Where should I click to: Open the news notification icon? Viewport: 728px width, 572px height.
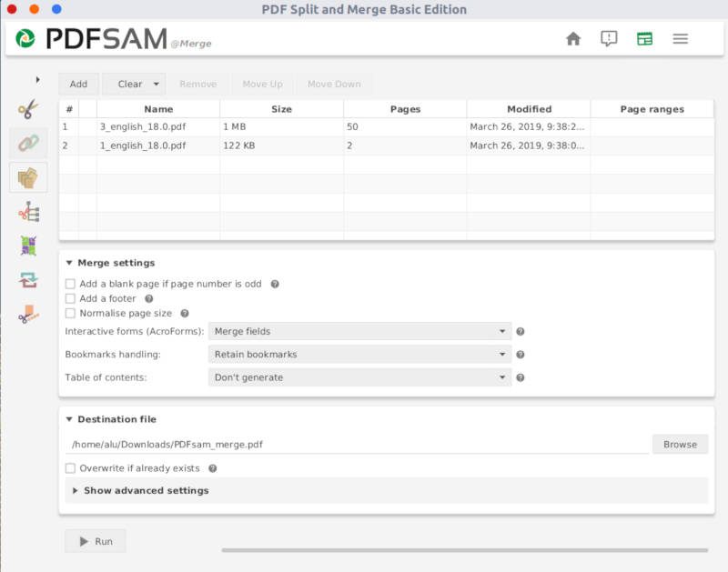pyautogui.click(x=609, y=38)
